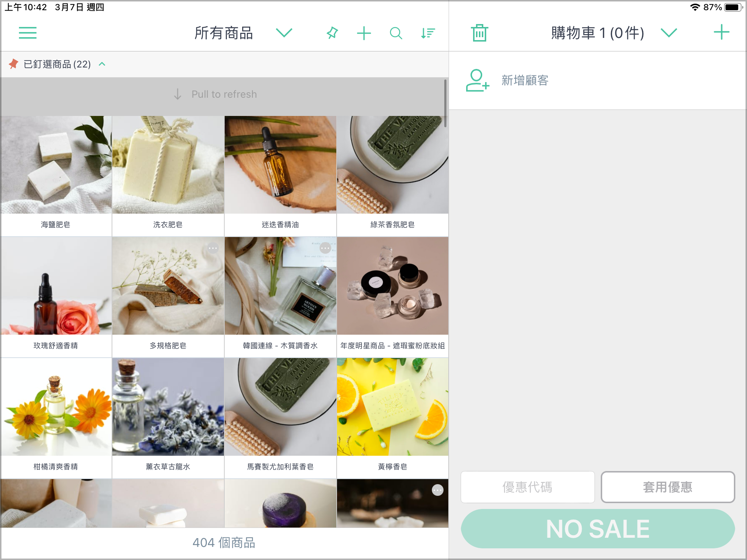
Task: Empty the cart with trash icon
Action: point(479,33)
